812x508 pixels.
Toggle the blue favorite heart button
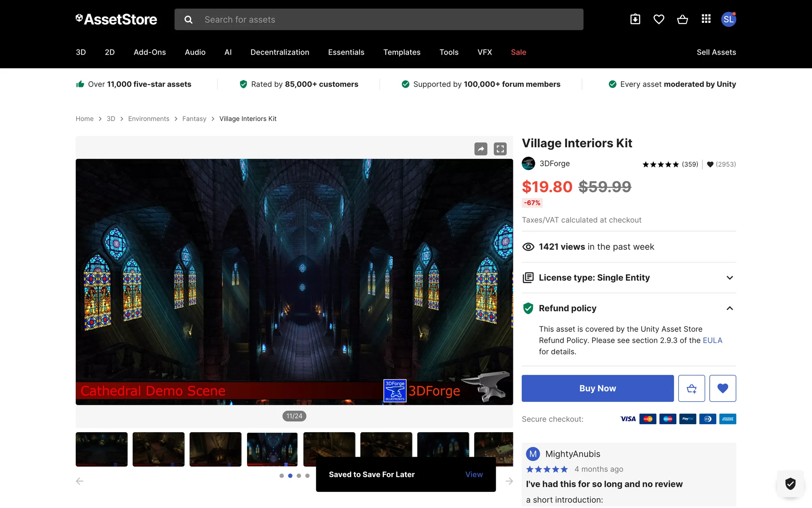723,388
